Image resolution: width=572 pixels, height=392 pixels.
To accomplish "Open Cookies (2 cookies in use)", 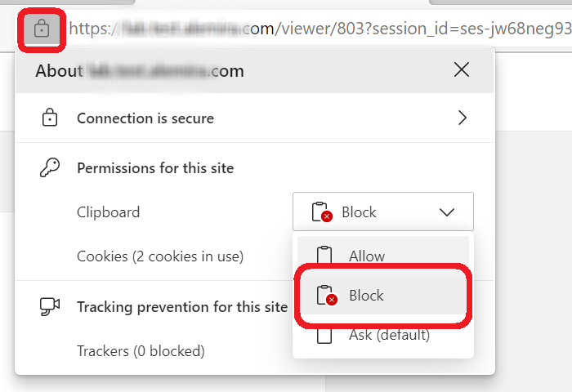I will [x=160, y=256].
